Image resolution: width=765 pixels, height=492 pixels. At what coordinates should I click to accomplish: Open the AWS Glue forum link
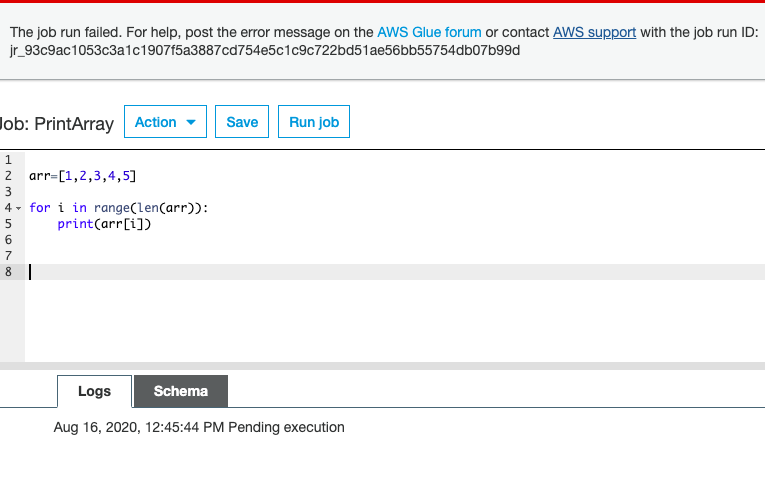(429, 32)
